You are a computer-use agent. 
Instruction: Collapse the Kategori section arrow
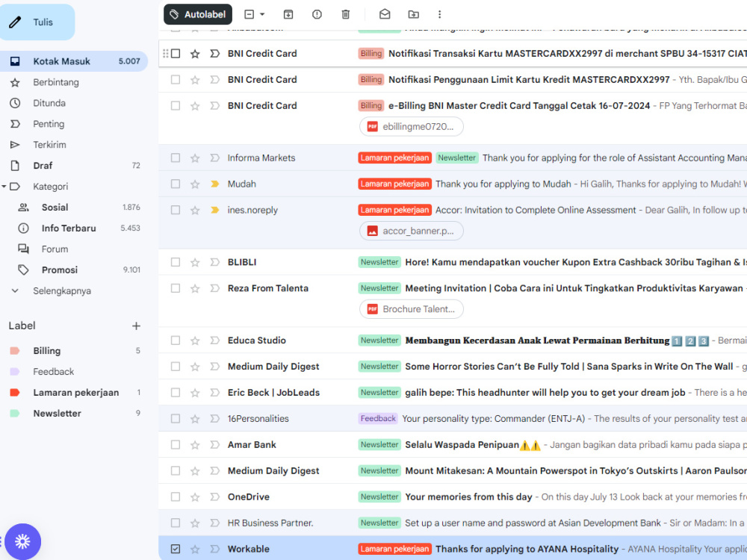[x=4, y=187]
